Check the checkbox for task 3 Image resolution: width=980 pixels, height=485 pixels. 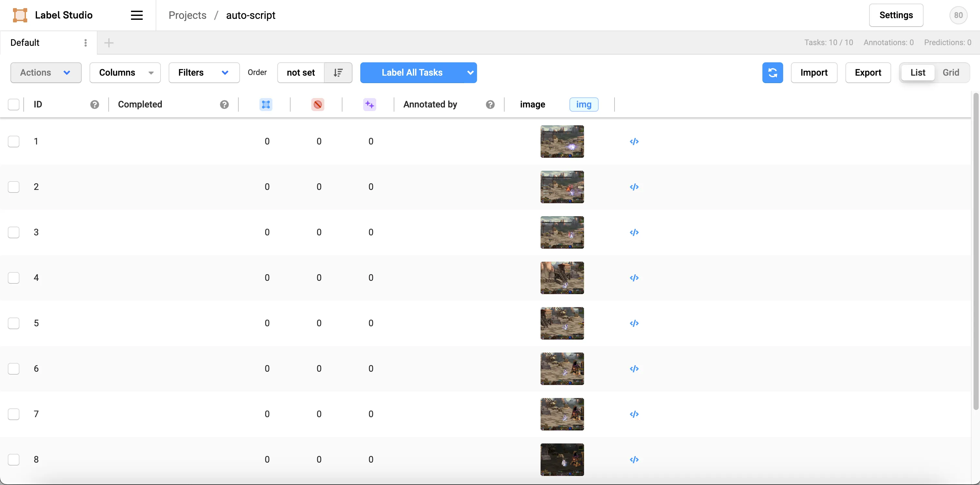tap(14, 232)
